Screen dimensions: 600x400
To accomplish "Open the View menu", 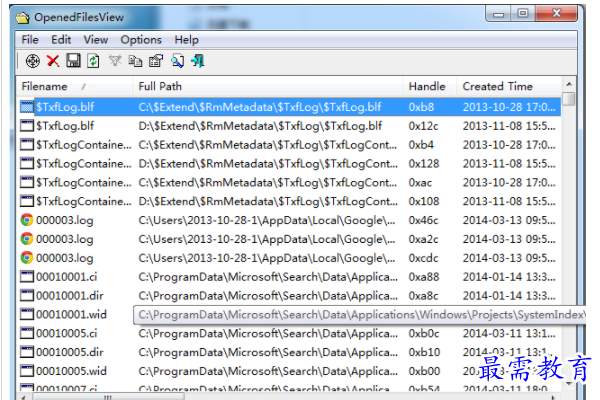I will click(96, 40).
